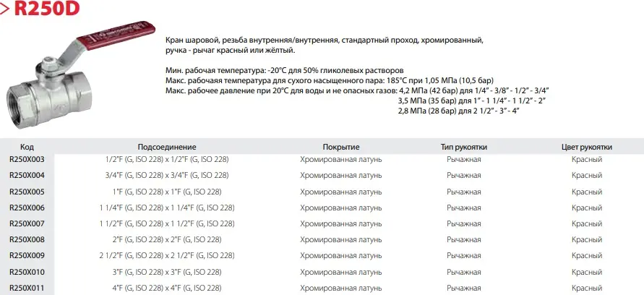This screenshot has height=295, width=644.
Task: Select product code R250X003
Action: [x=27, y=159]
